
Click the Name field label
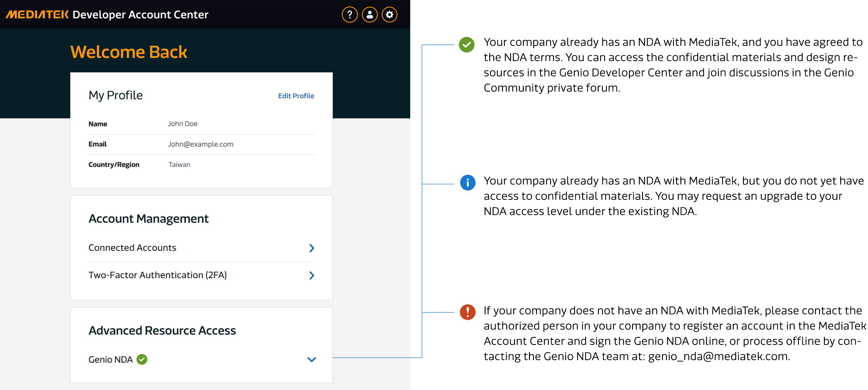[x=98, y=124]
